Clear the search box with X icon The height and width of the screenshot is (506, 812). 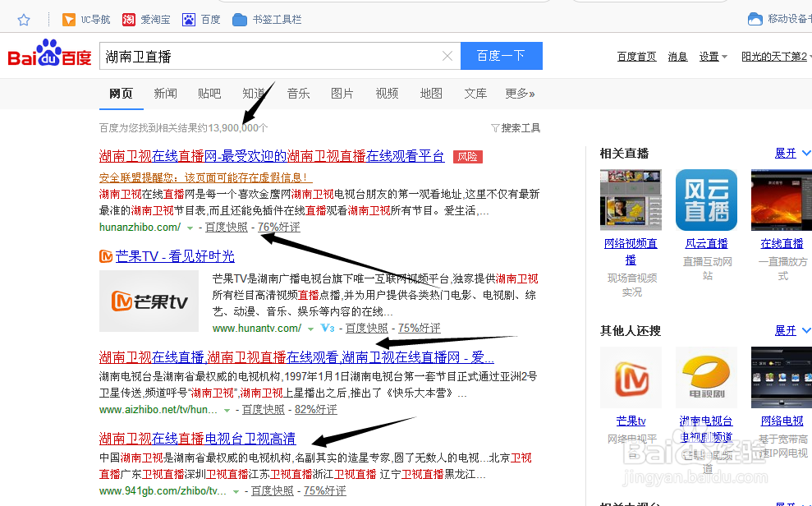point(447,56)
